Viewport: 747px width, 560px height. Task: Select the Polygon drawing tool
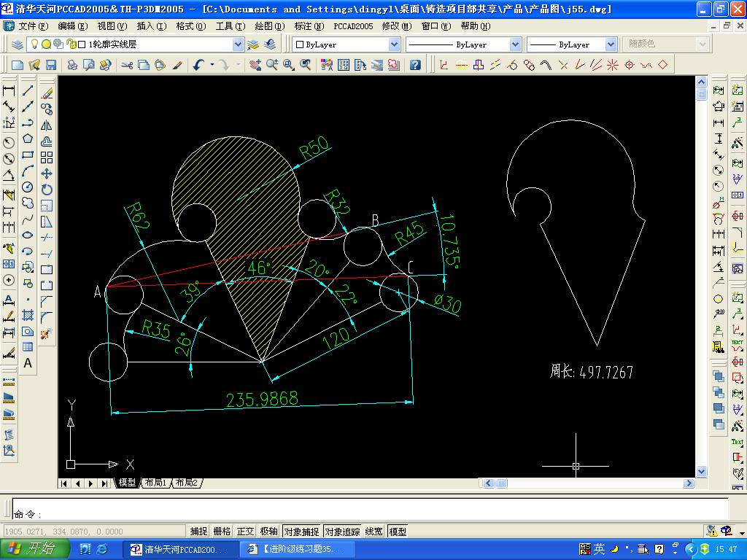(x=28, y=139)
